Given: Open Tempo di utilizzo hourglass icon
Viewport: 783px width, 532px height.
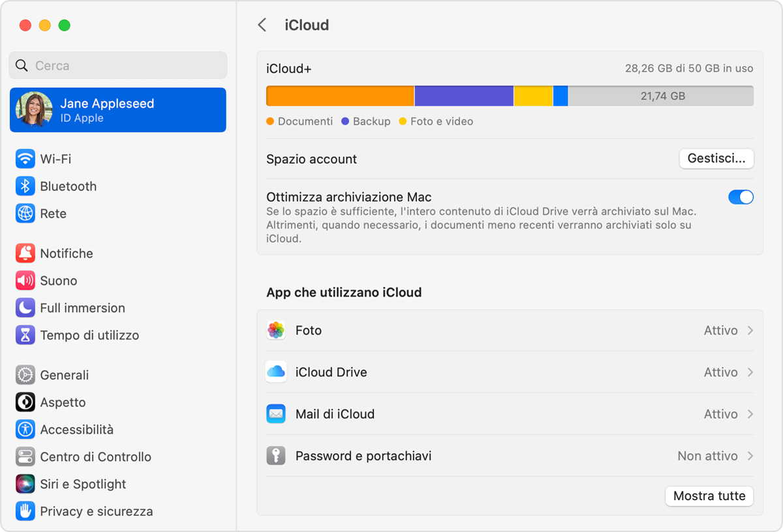Looking at the screenshot, I should coord(25,336).
